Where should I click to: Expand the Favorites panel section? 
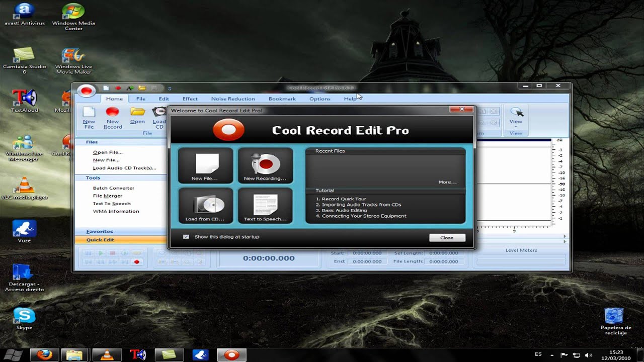(121, 232)
